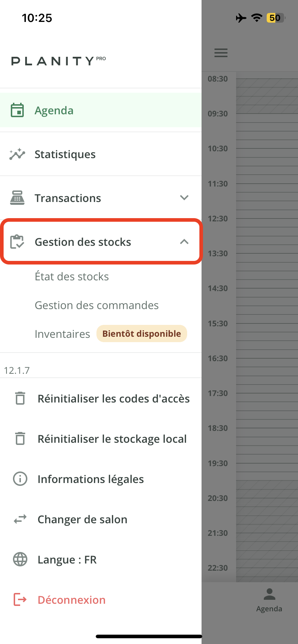Tap the hamburger menu icon
Screen dimensions: 298x644
point(221,53)
